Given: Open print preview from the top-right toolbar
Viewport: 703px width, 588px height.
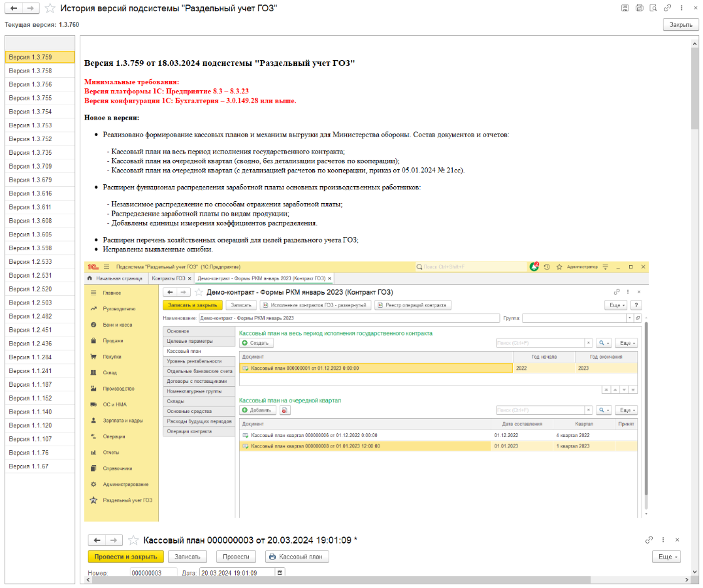Looking at the screenshot, I should click(653, 8).
